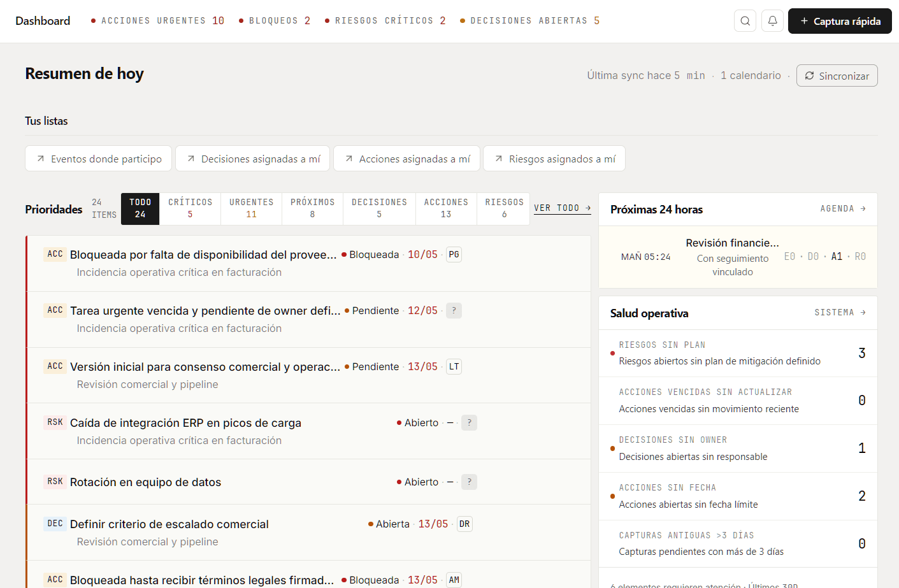Open Acciones asignadas a mí list
The image size is (899, 588).
coord(406,159)
